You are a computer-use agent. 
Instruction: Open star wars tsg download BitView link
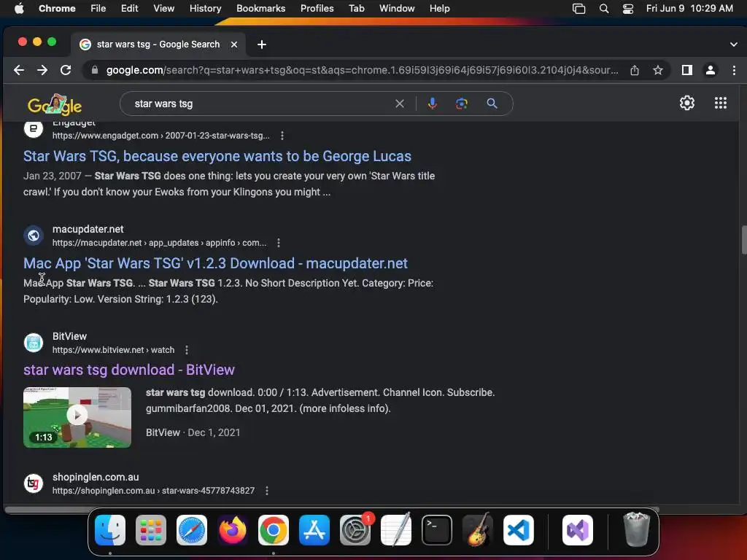pyautogui.click(x=129, y=370)
